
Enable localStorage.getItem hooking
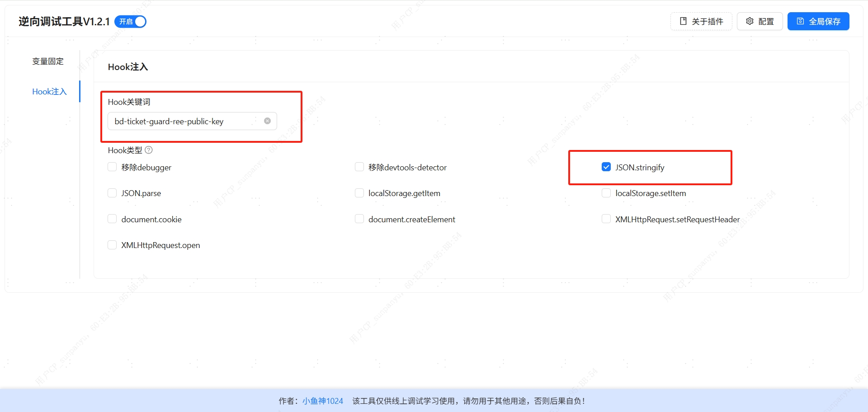[x=359, y=192]
